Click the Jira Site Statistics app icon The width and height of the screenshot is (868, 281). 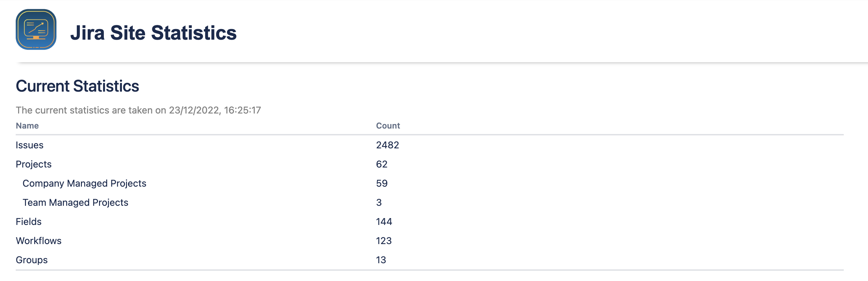[x=36, y=29]
